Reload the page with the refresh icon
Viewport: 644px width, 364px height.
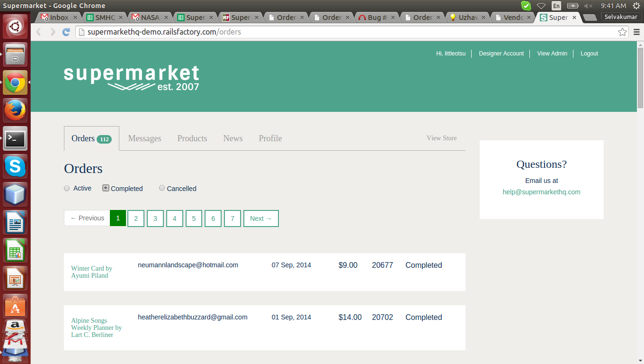click(66, 32)
